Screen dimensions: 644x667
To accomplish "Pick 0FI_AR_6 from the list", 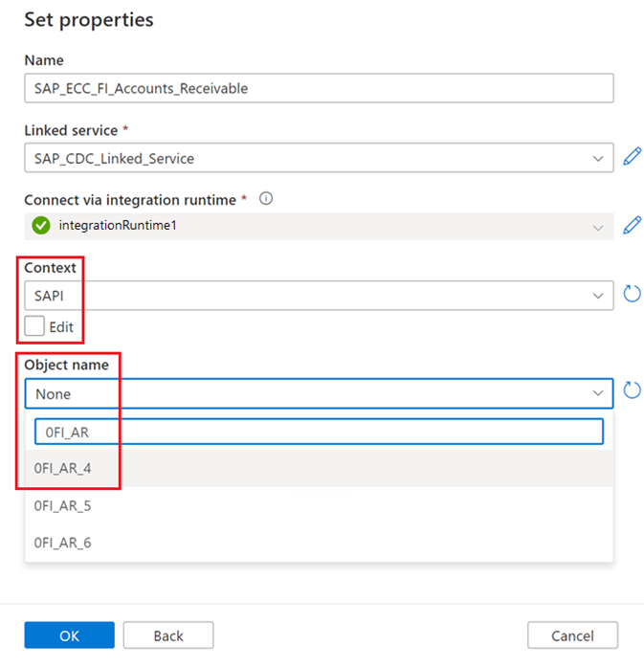I will click(x=63, y=543).
